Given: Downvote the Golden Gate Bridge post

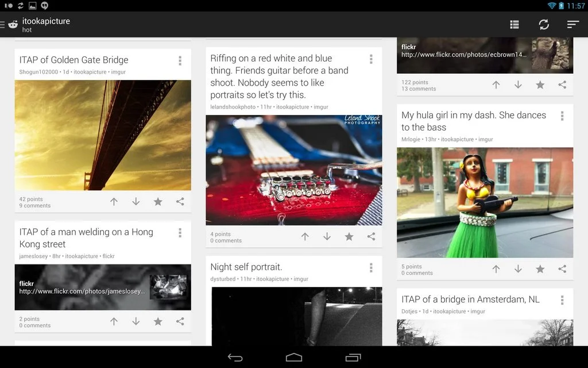Looking at the screenshot, I should pyautogui.click(x=136, y=202).
